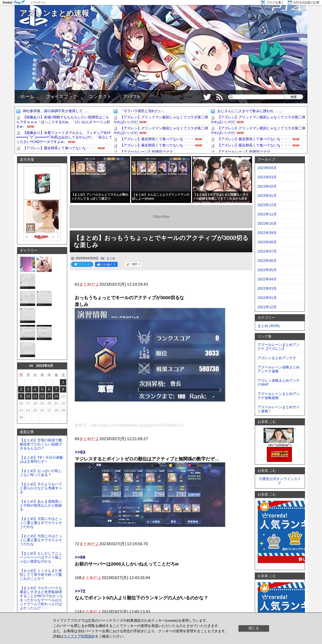Open the RSS feed icon
Screen dimensions: 322x644
click(x=219, y=97)
